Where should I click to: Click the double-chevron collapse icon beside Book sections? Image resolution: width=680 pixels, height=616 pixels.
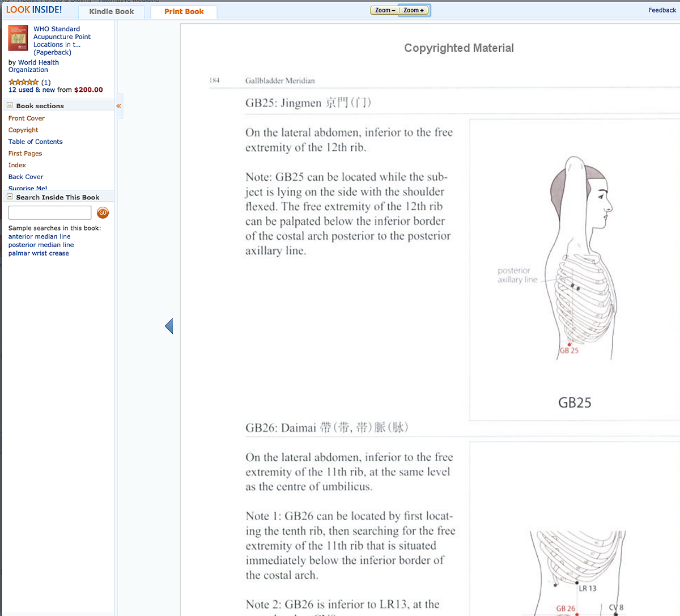(118, 105)
